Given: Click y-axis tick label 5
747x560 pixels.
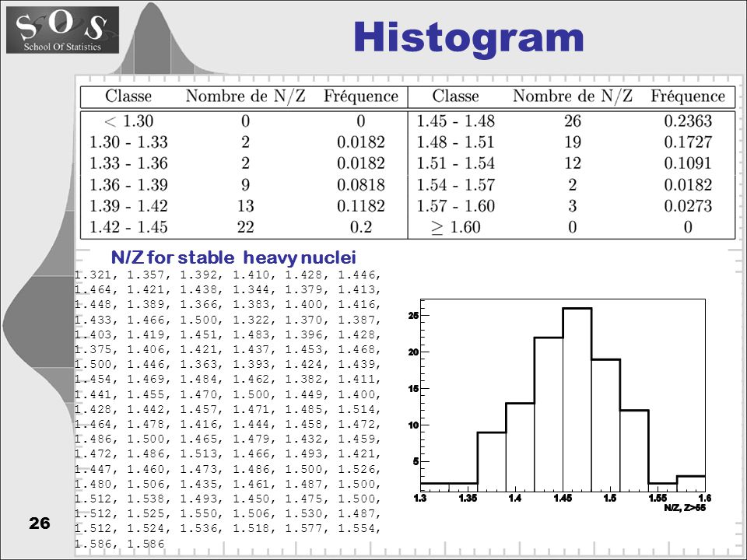Looking at the screenshot, I should tap(416, 461).
